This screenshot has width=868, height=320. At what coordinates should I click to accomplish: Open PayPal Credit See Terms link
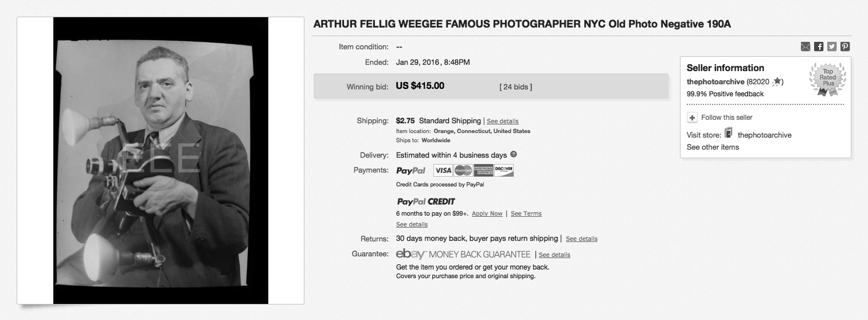[x=526, y=214]
